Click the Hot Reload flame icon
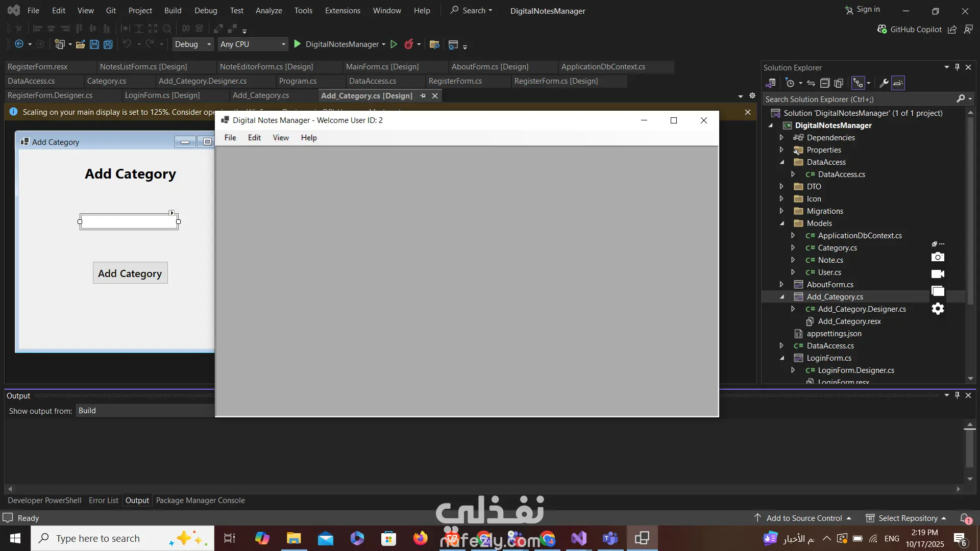Screen dimensions: 980x551 click(x=408, y=44)
